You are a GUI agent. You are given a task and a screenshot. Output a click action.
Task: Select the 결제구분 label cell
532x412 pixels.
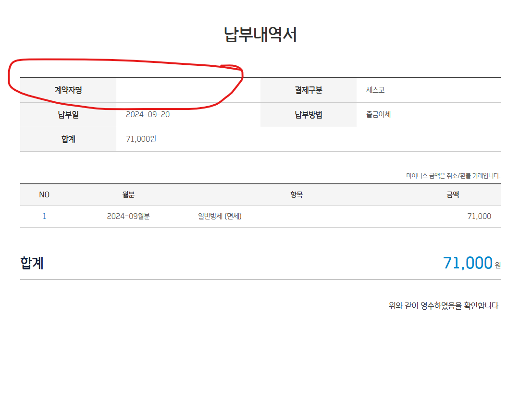[309, 90]
